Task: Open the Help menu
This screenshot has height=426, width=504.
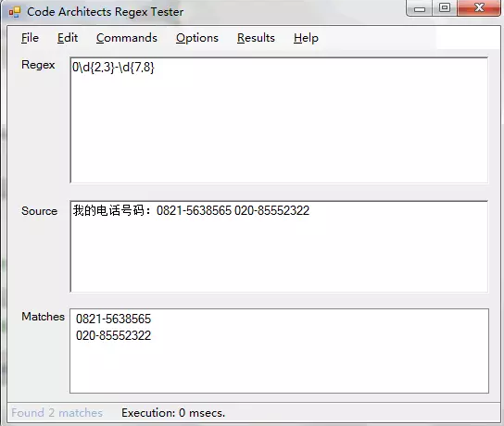Action: (x=306, y=38)
